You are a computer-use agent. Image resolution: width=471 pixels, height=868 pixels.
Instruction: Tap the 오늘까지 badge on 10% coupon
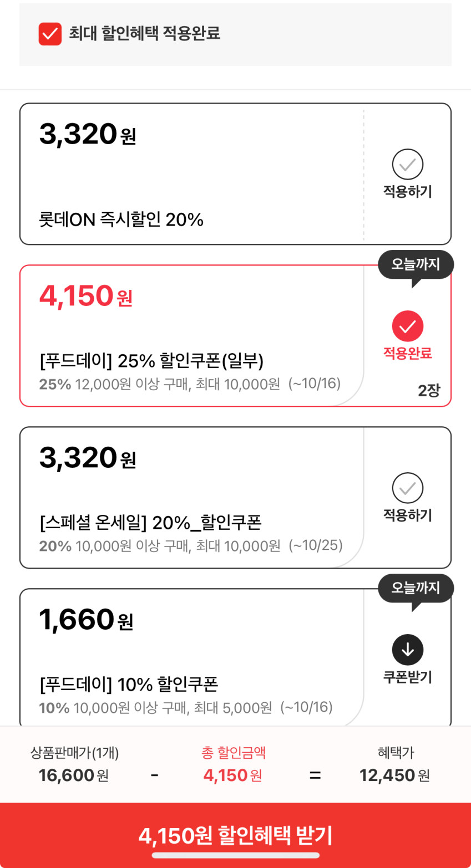416,588
